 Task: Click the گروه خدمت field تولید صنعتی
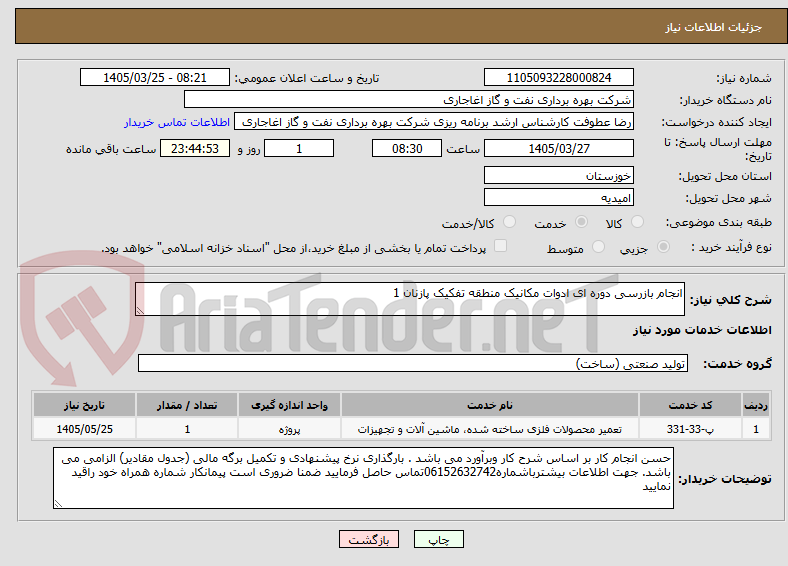[413, 363]
